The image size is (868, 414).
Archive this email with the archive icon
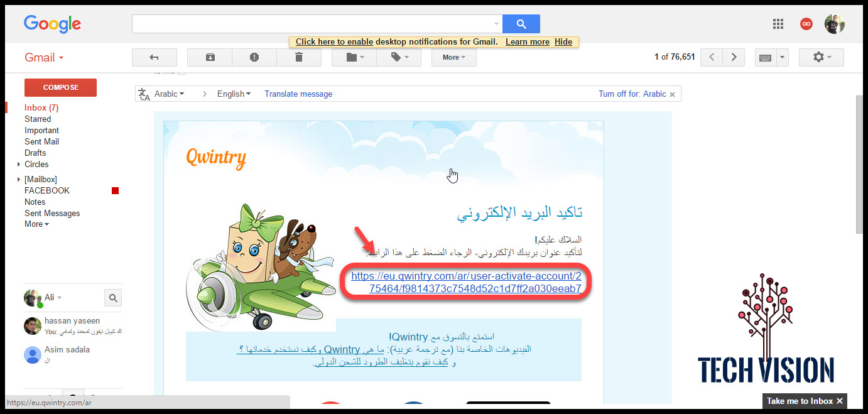(210, 57)
